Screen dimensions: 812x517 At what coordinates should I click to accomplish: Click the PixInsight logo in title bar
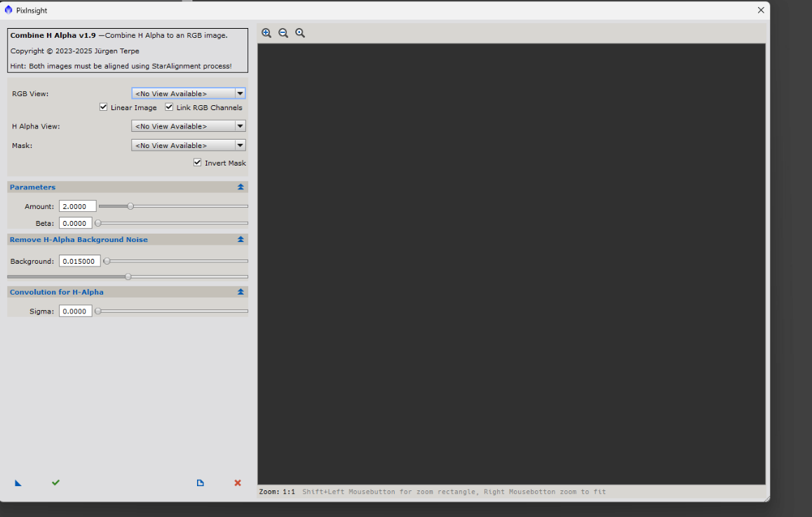click(8, 10)
